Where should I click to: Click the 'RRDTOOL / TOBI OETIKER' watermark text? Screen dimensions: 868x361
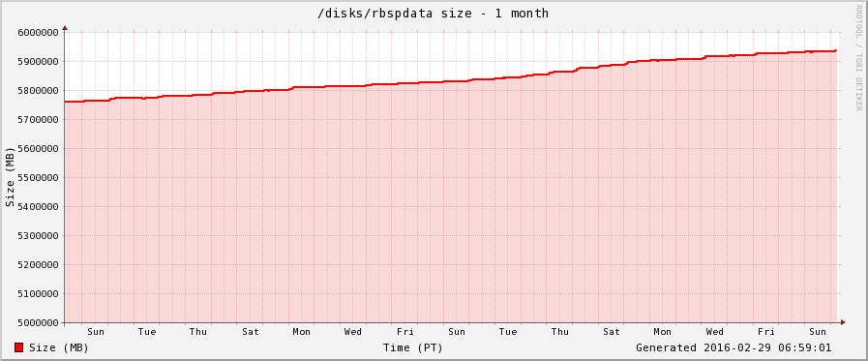858,57
